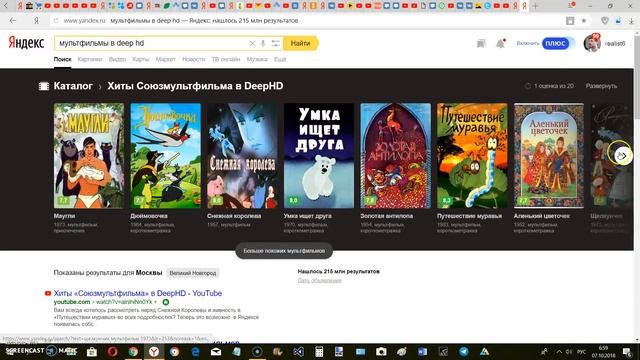Toggle reader mode icon in address bar
The image size is (640, 360).
coord(570,20)
